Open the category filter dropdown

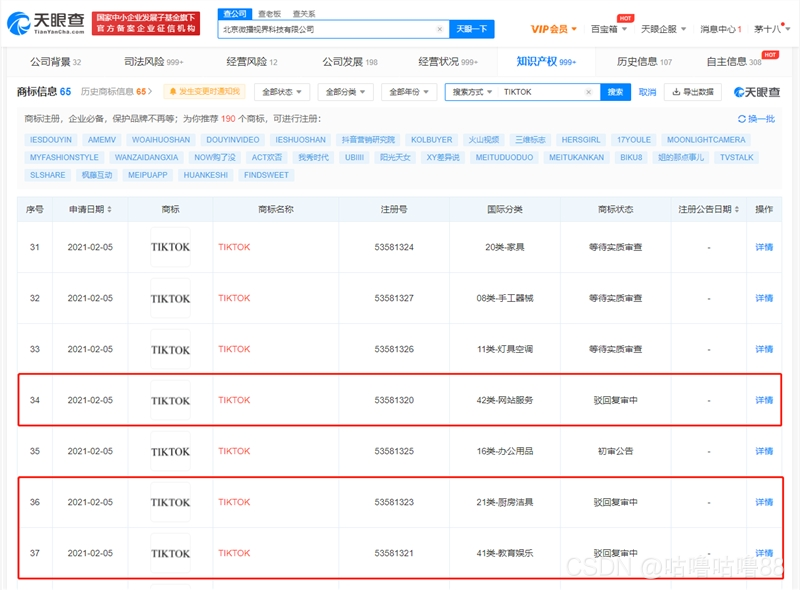(345, 92)
